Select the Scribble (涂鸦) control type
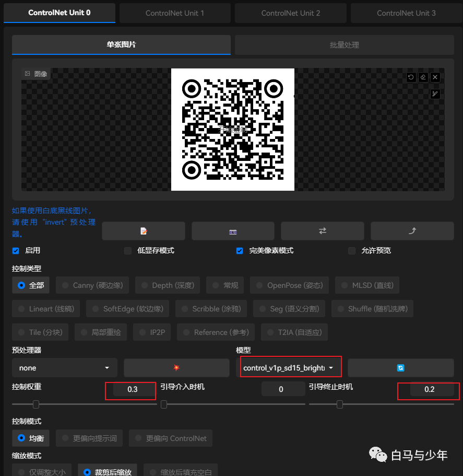 [x=211, y=309]
